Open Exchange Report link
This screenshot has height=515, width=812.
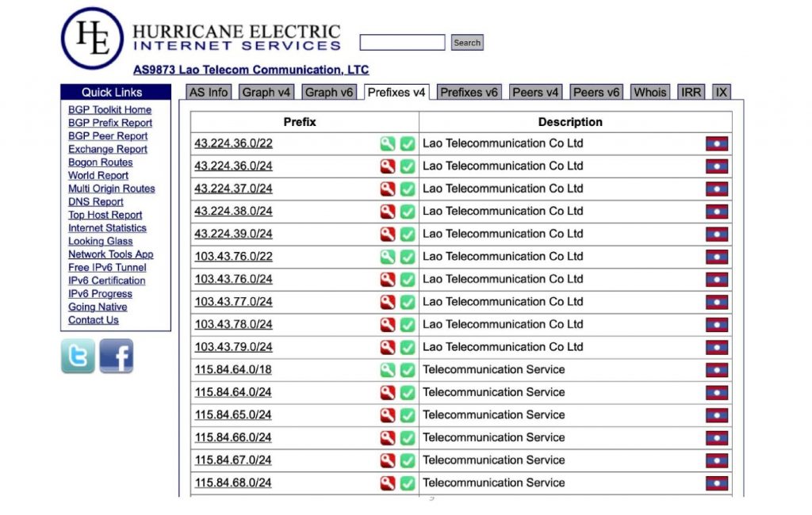click(x=108, y=149)
